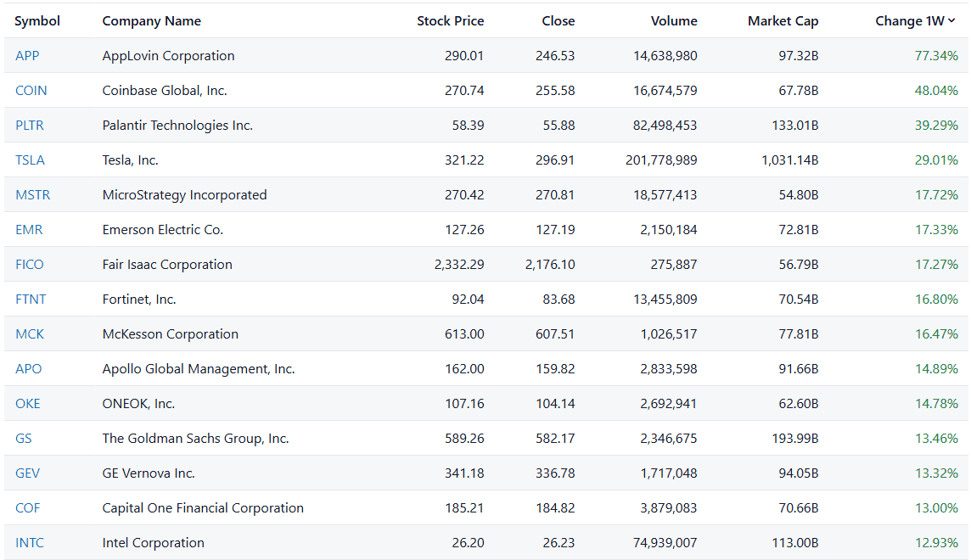The width and height of the screenshot is (971, 560).
Task: Select the MSTR ticker link
Action: (x=33, y=195)
